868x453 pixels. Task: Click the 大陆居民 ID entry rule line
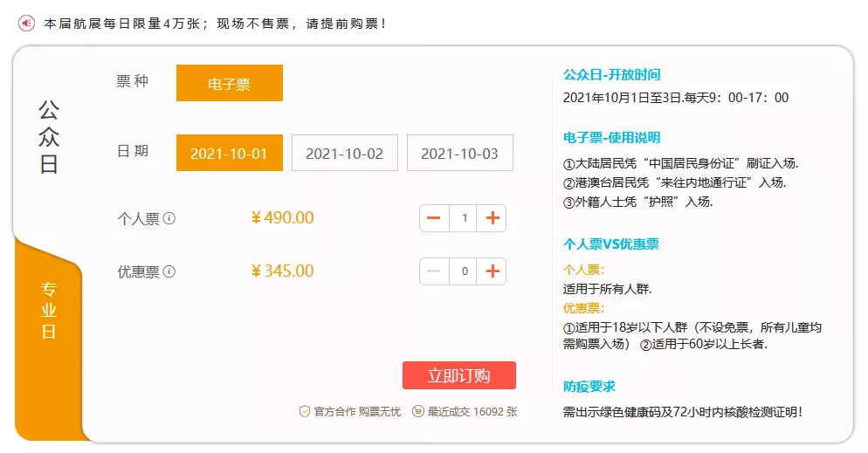[680, 163]
